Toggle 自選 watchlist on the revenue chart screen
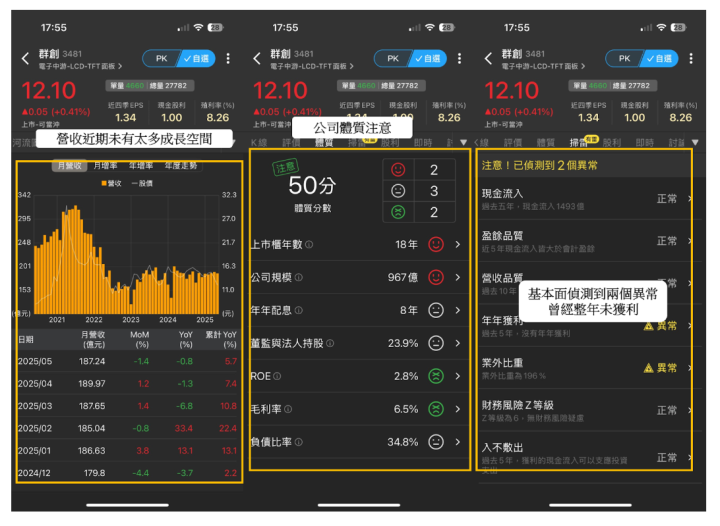 click(196, 59)
